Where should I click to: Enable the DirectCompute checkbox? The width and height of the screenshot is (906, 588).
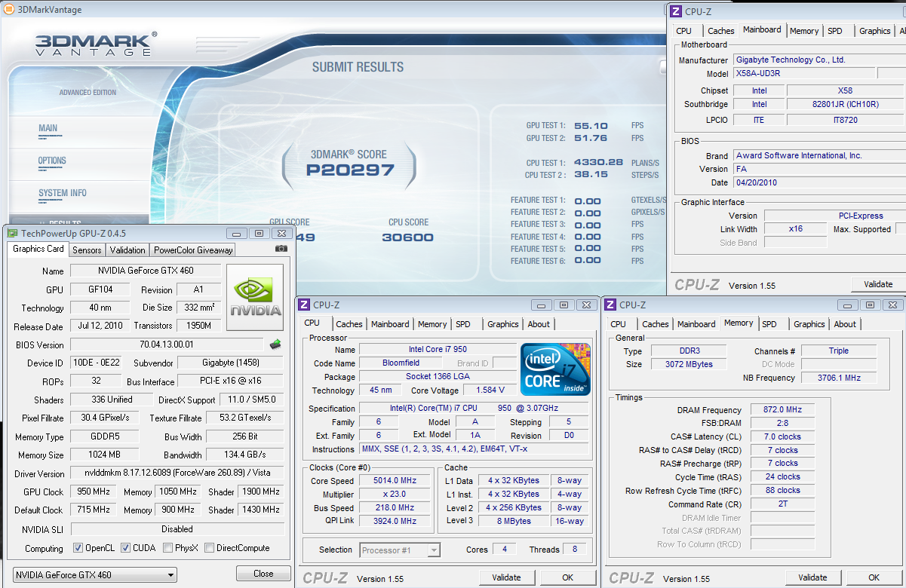(210, 548)
